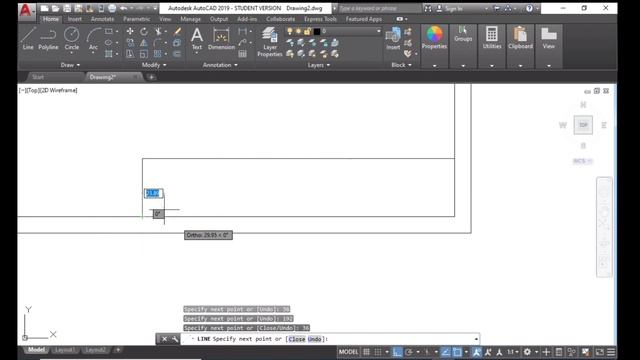Open the Groups panel

pyautogui.click(x=463, y=34)
